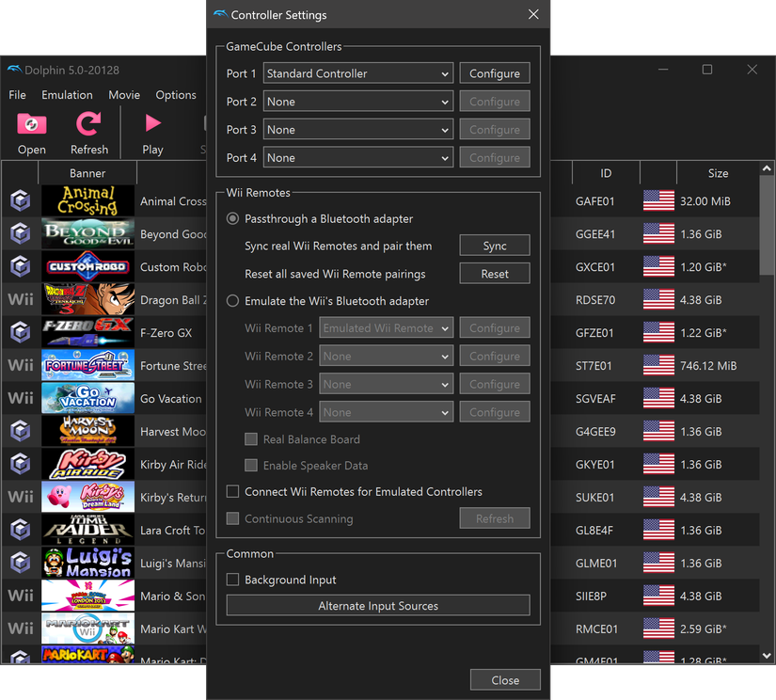Click Wii platform icon for Go Vacation row
The height and width of the screenshot is (700, 776).
pyautogui.click(x=21, y=398)
